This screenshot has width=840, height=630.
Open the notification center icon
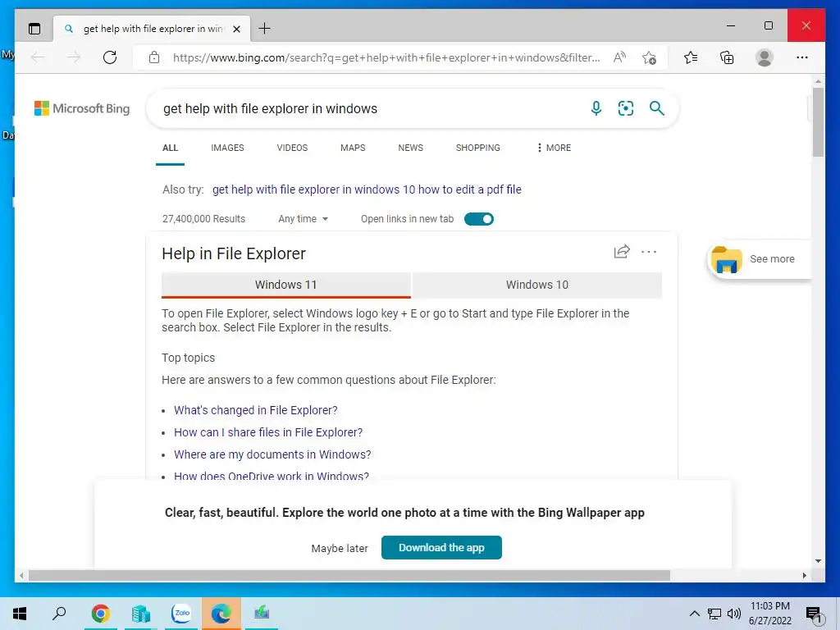(813, 614)
